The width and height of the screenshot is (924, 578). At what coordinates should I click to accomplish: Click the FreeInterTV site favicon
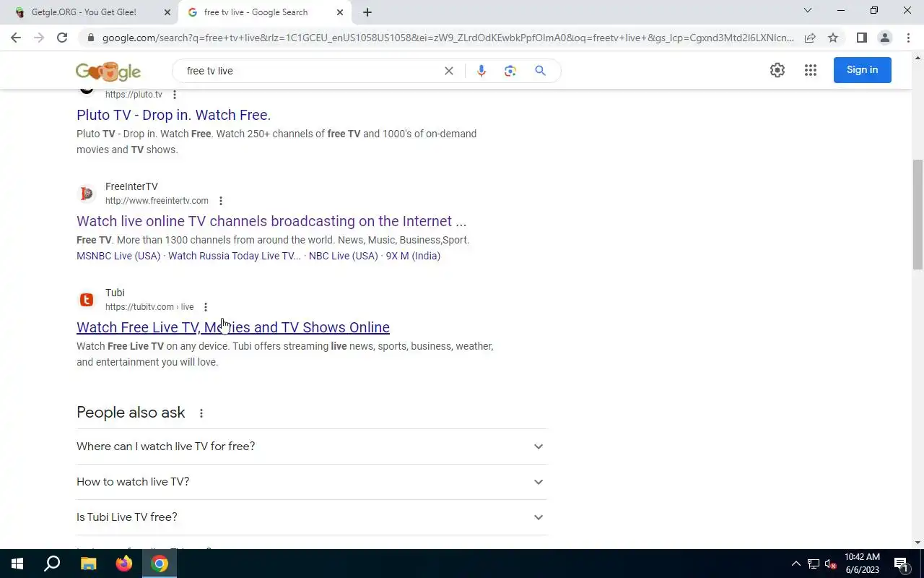click(x=87, y=194)
